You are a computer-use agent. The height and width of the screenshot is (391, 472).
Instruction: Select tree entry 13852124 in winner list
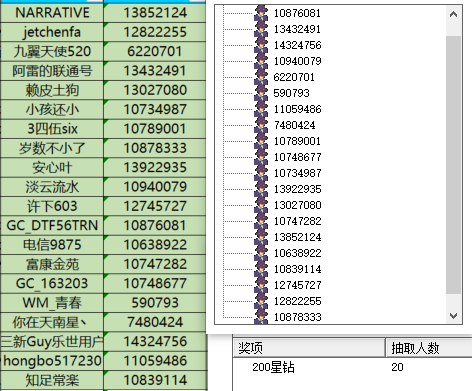click(x=297, y=237)
